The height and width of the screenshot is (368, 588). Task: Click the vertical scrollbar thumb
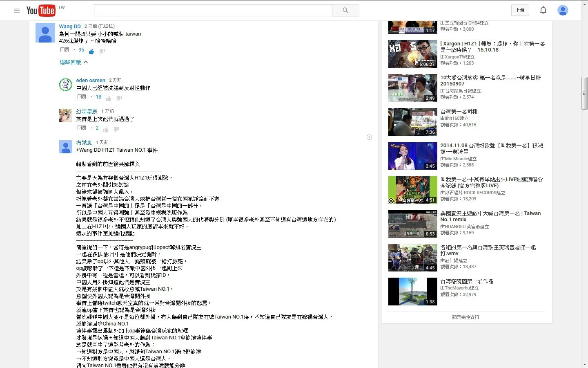tap(585, 93)
